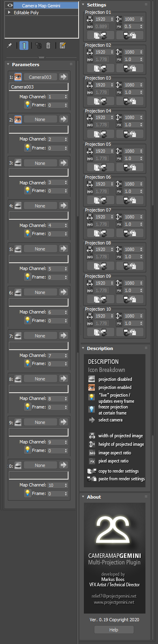
Task: Select Camera Map Gemini in modifier stack
Action: (x=41, y=6)
